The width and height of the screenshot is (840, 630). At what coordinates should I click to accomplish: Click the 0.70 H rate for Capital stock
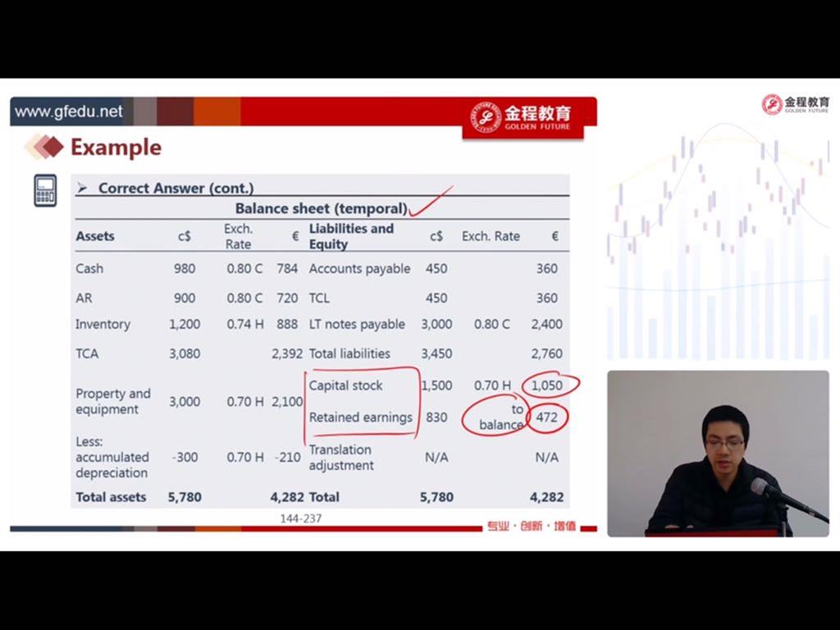492,386
